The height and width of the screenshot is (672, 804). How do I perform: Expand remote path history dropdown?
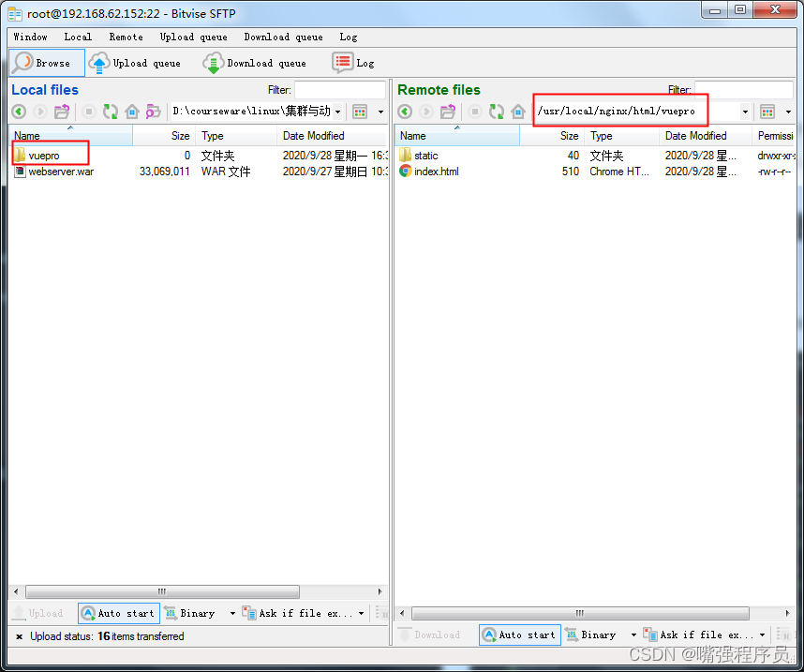coord(745,112)
